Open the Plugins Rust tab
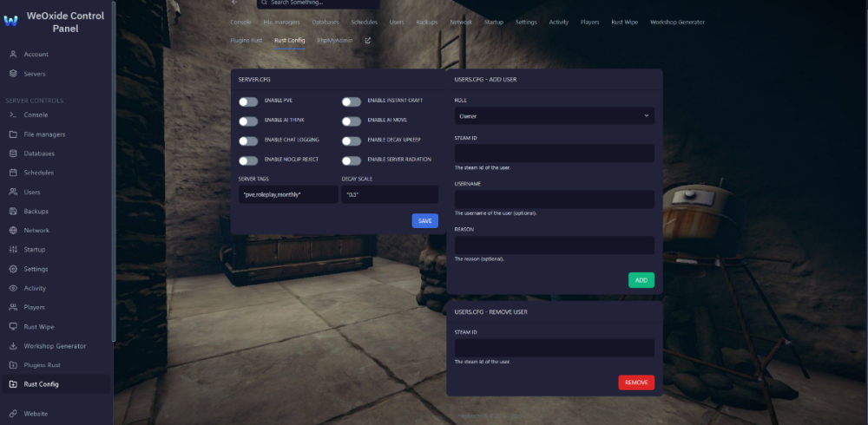Image resolution: width=868 pixels, height=425 pixels. click(248, 40)
